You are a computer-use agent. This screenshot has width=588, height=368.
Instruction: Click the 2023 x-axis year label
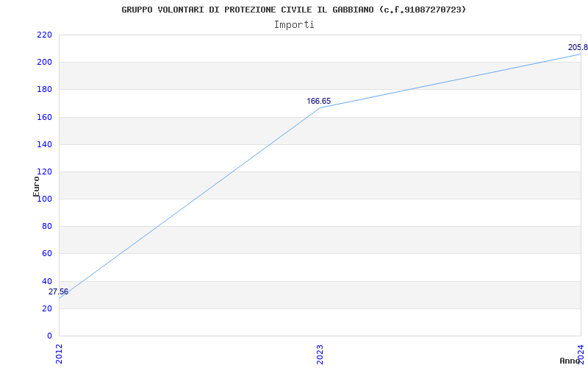coord(320,354)
